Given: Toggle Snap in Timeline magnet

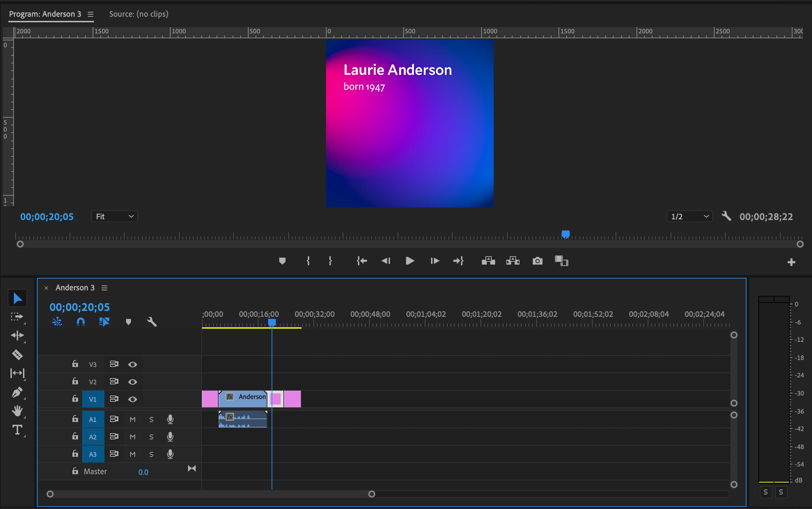Looking at the screenshot, I should click(x=80, y=322).
